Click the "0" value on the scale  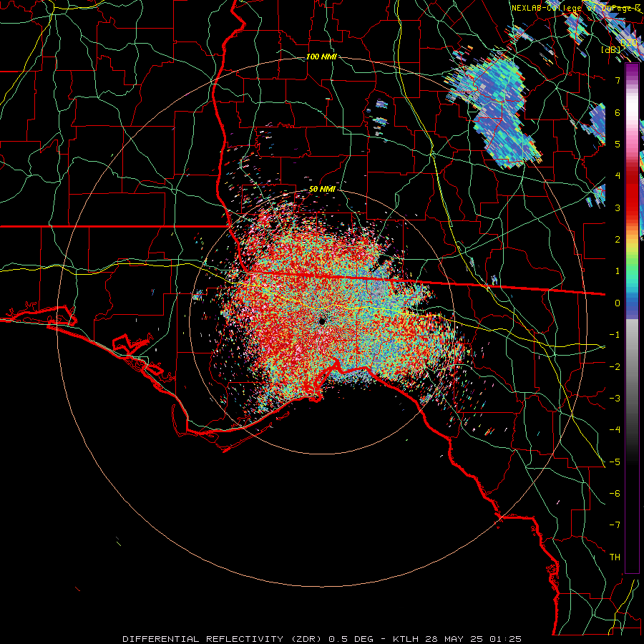click(618, 303)
